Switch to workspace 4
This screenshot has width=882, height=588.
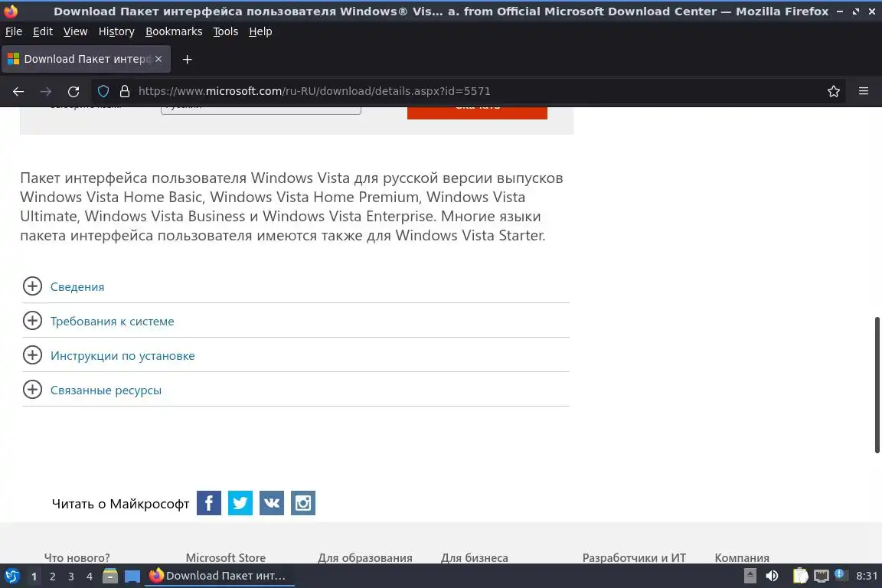point(90,577)
